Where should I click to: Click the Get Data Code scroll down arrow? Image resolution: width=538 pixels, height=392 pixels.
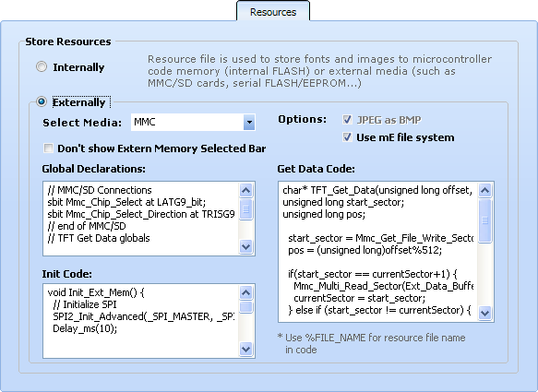pos(484,313)
